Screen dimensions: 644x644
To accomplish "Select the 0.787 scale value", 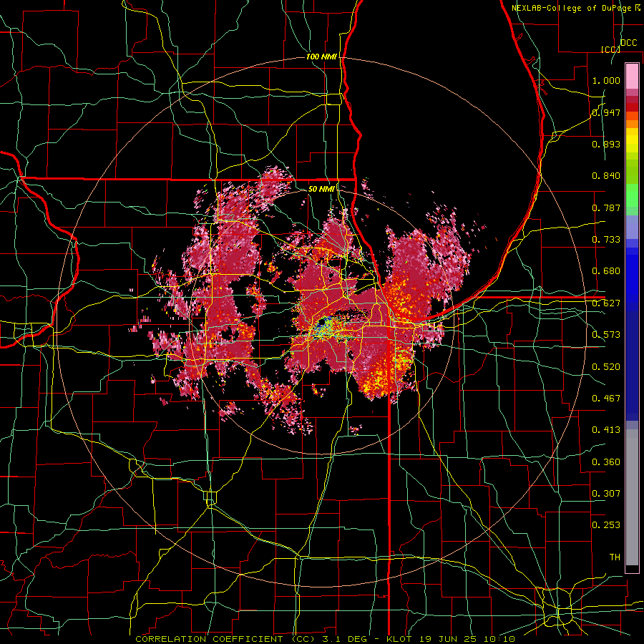I will tap(606, 208).
